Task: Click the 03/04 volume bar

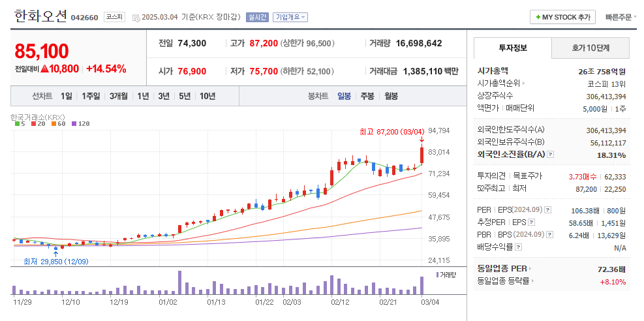Action: coord(422,285)
